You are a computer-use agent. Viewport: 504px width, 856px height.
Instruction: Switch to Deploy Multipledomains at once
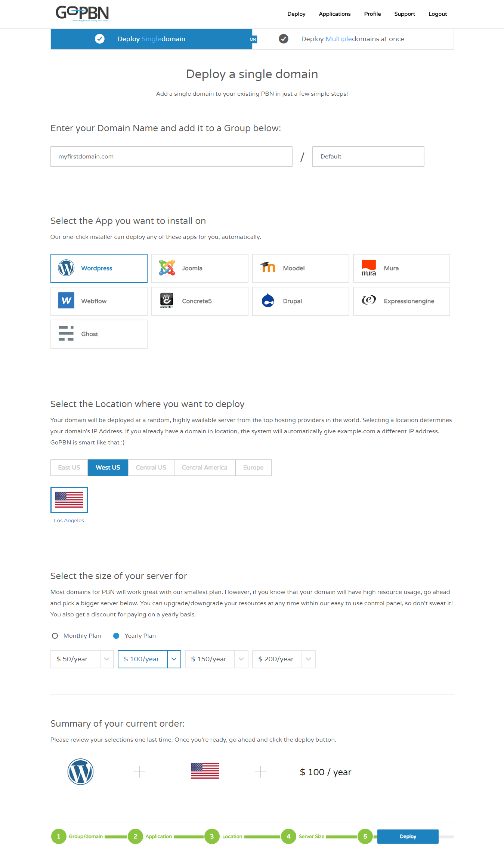click(x=353, y=39)
